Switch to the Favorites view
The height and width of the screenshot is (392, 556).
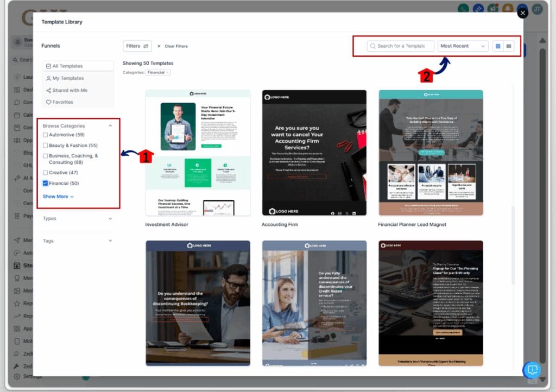click(x=64, y=102)
